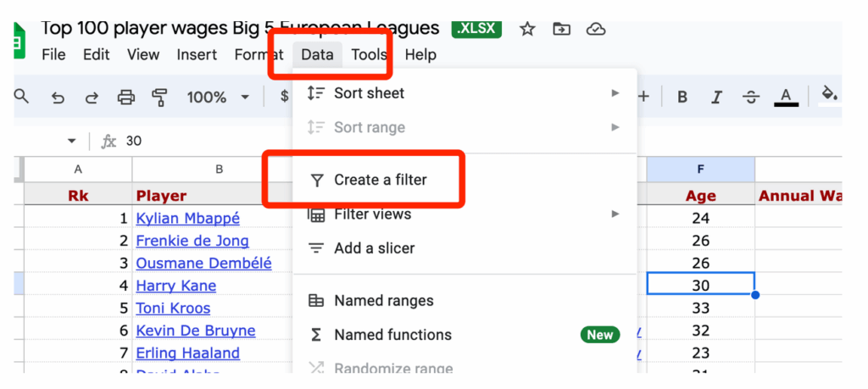Click the redo arrow icon
The height and width of the screenshot is (389, 868).
(x=92, y=97)
